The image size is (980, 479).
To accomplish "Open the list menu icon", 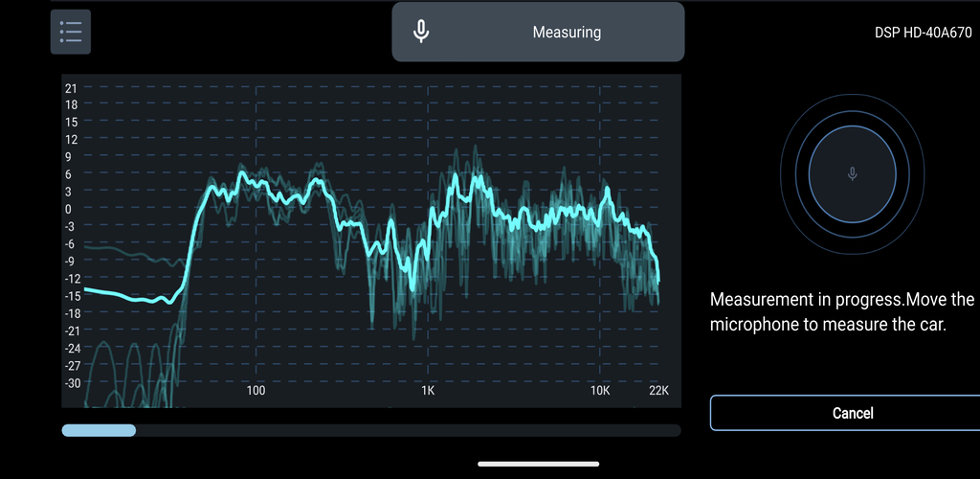I will point(71,32).
